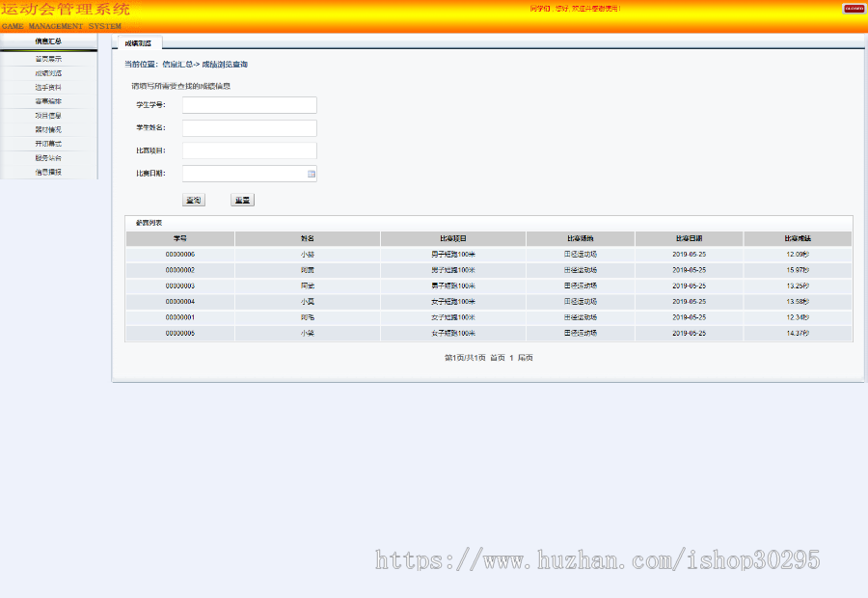868x598 pixels.
Task: Click inside the 学生姓名 input field
Action: pyautogui.click(x=249, y=127)
